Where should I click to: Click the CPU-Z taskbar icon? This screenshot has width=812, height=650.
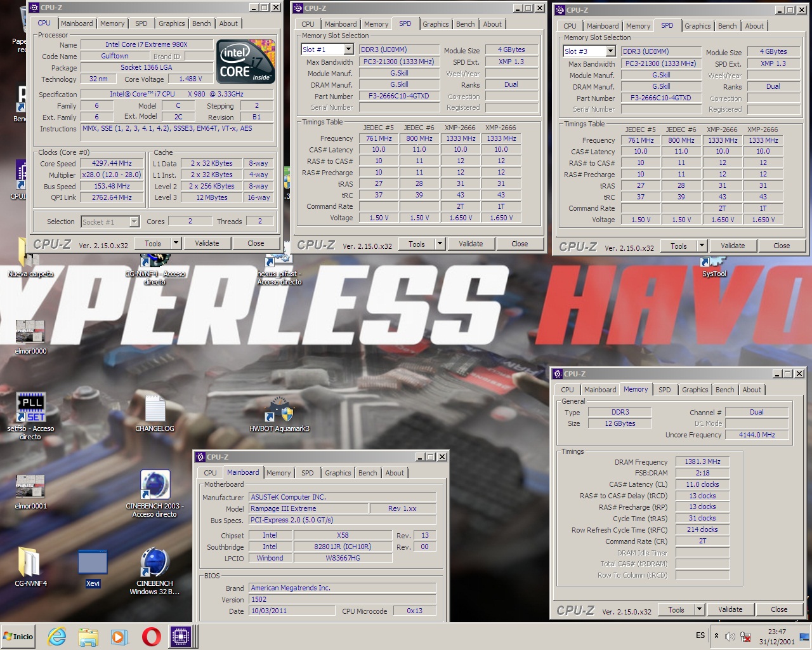pyautogui.click(x=181, y=637)
